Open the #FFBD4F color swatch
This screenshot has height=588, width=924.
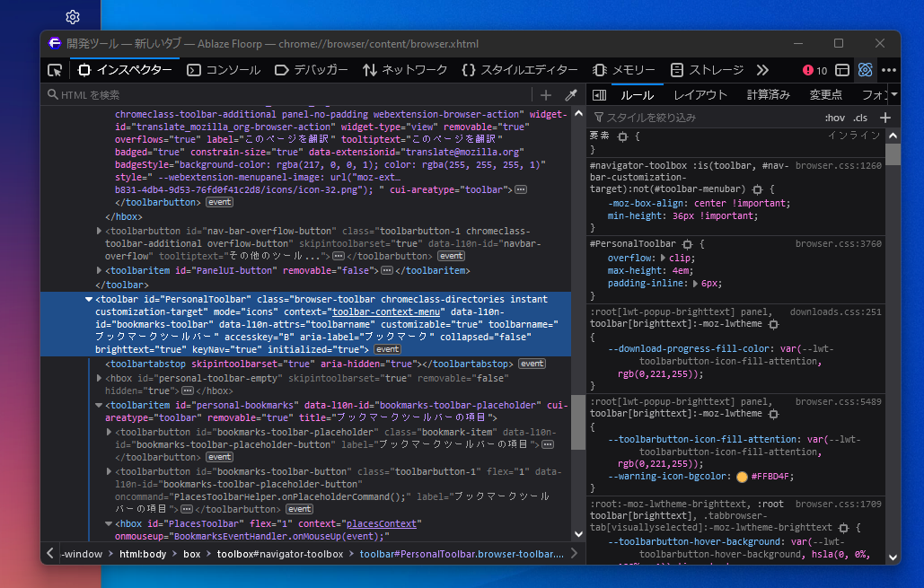click(742, 478)
